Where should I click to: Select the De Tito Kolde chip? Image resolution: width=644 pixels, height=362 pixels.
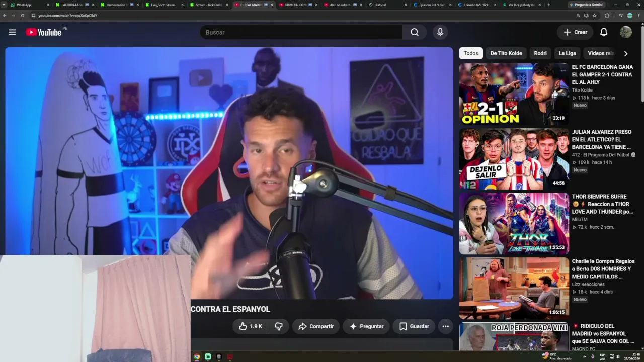pos(506,53)
